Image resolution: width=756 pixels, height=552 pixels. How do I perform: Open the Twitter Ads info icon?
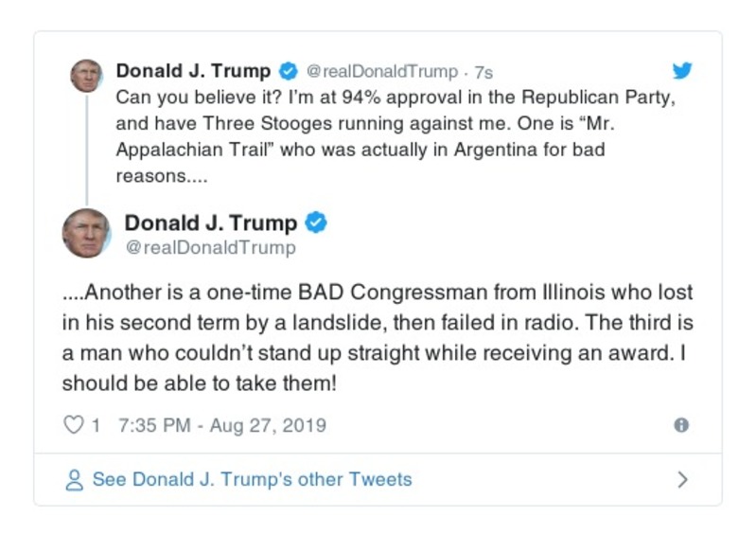click(x=680, y=425)
